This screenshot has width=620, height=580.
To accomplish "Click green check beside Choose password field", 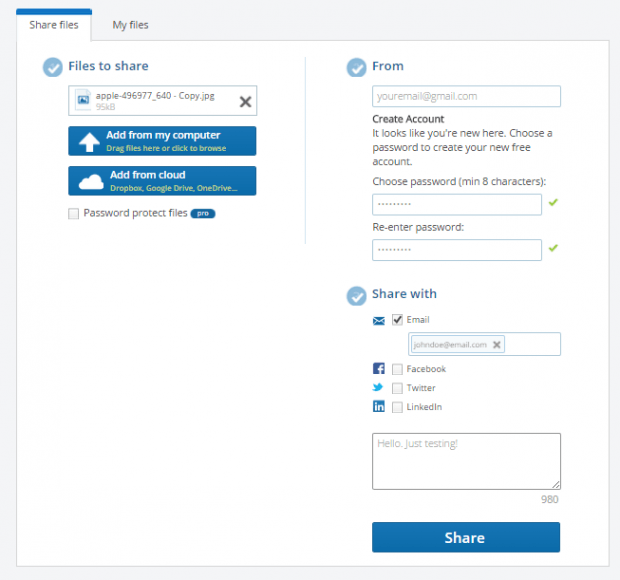I will click(x=553, y=202).
